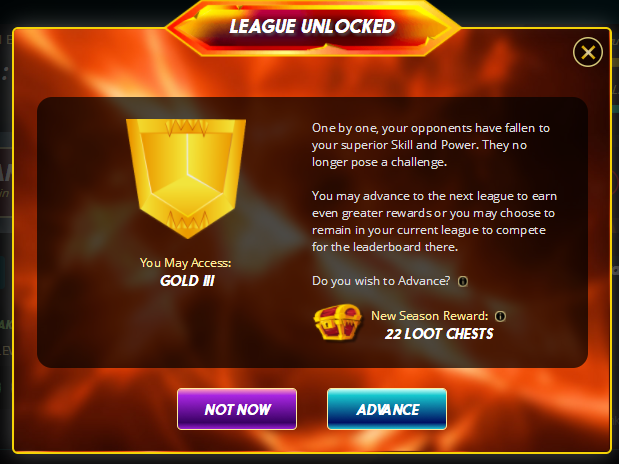
Task: Click the 'Do you wish to Advance?' question
Action: 381,281
